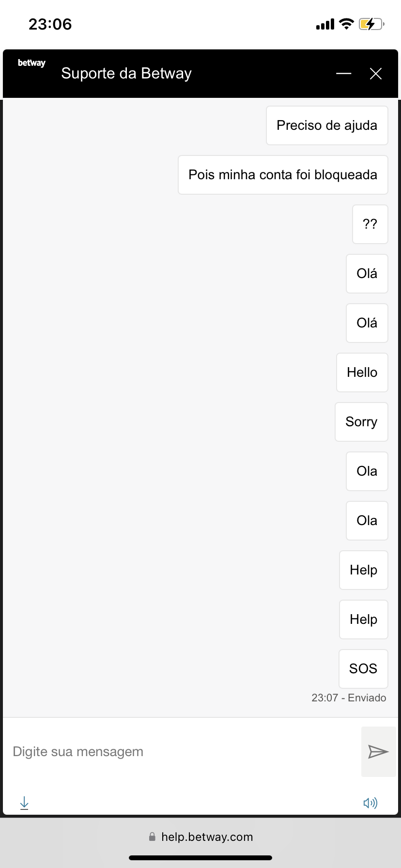The height and width of the screenshot is (868, 401).
Task: Close the Betway support chat window
Action: click(x=376, y=74)
